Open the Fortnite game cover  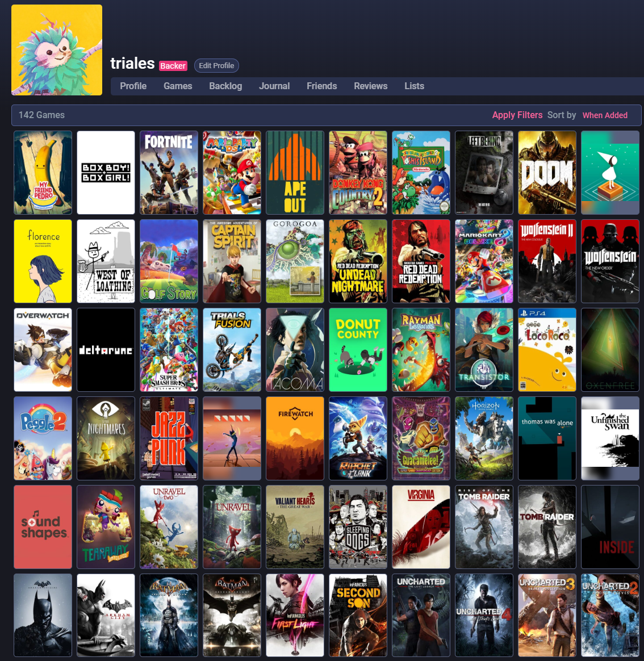coord(169,173)
